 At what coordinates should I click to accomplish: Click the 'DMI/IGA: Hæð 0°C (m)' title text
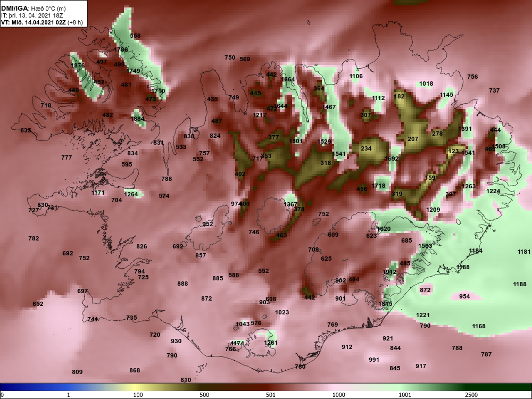33,9
